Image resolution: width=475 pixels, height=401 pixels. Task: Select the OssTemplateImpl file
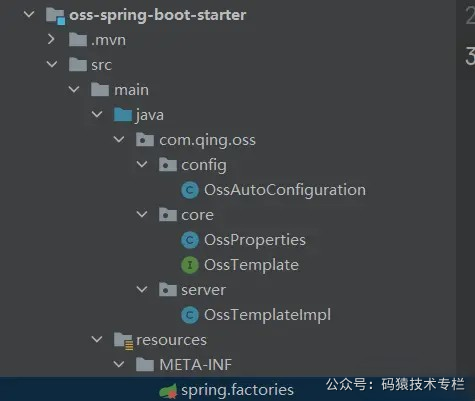(x=267, y=315)
